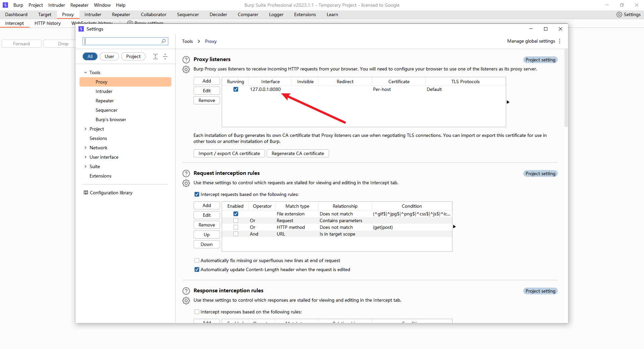Expand all settings tree sections icon
The image size is (644, 349).
pyautogui.click(x=155, y=56)
